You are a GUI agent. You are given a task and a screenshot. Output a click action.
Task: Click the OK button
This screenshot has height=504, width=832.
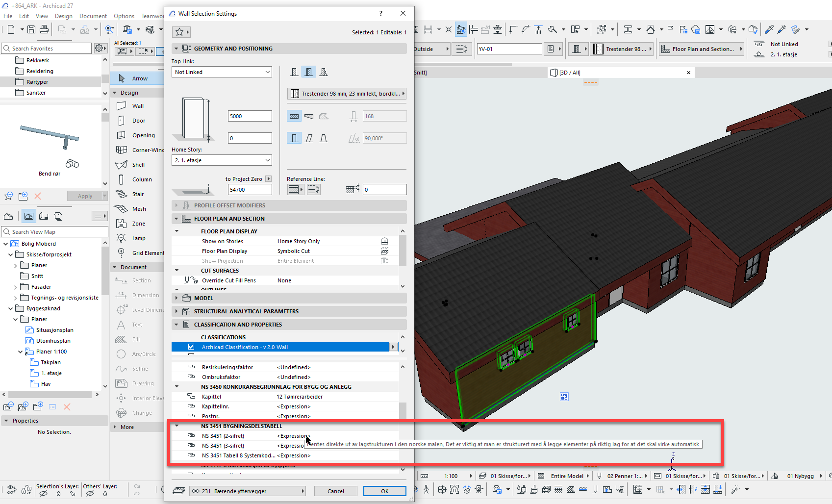tap(384, 491)
